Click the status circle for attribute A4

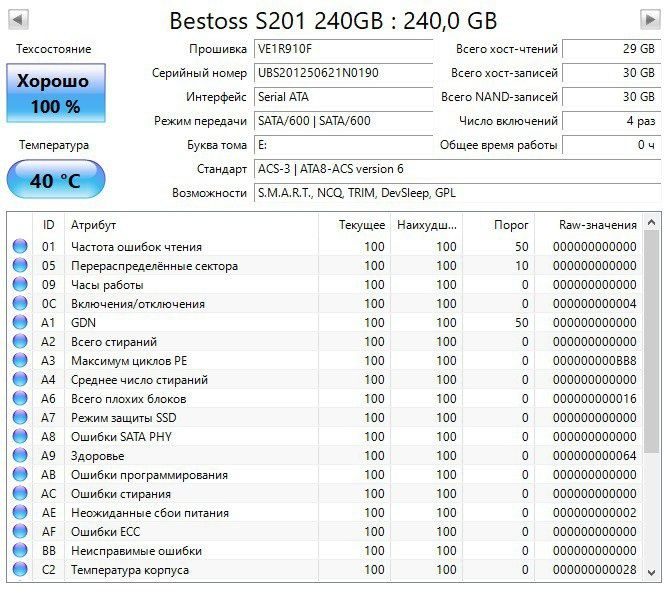pyautogui.click(x=20, y=379)
